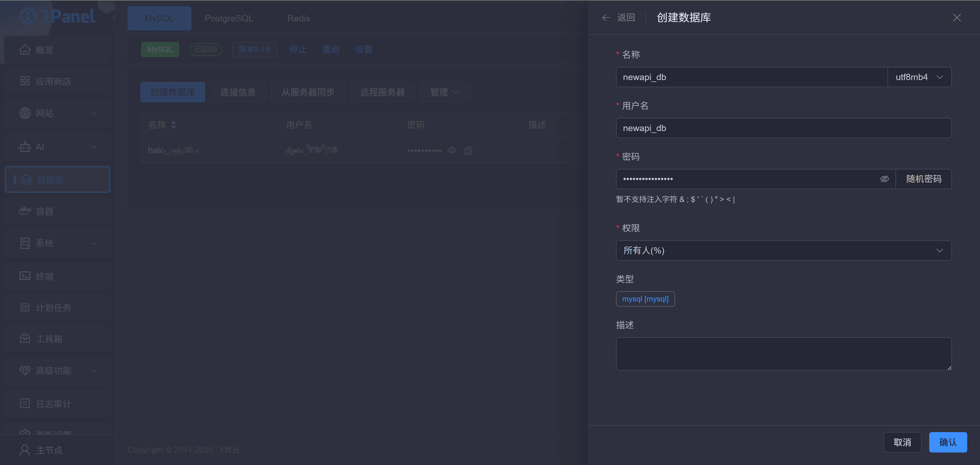Open the 终端 terminal icon in sidebar

click(25, 276)
